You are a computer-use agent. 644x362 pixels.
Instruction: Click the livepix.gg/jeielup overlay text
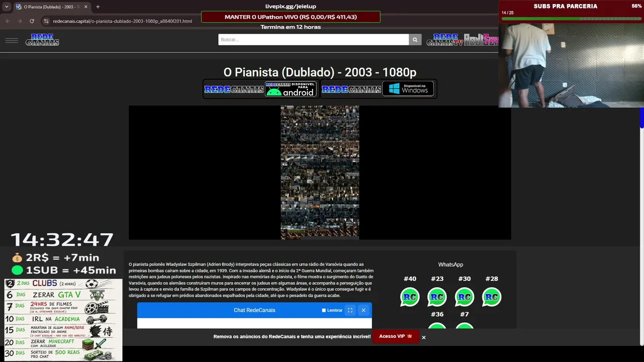[x=291, y=6]
